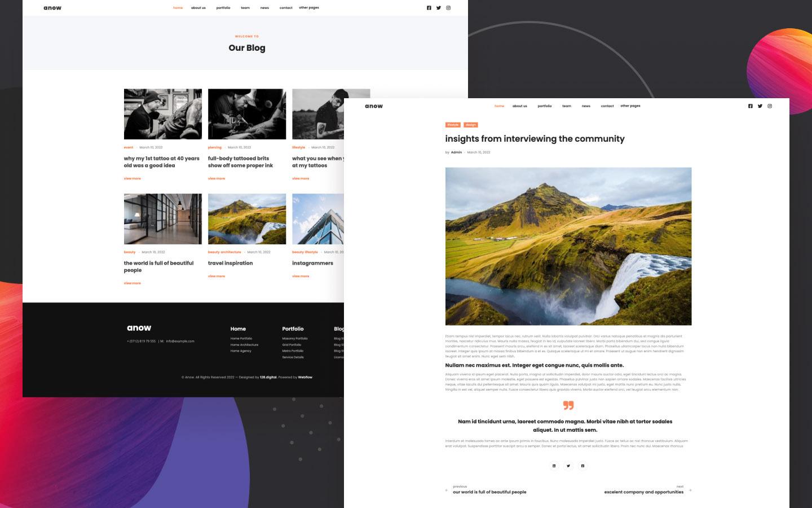Open 'Admin' author link under article title

pyautogui.click(x=456, y=152)
